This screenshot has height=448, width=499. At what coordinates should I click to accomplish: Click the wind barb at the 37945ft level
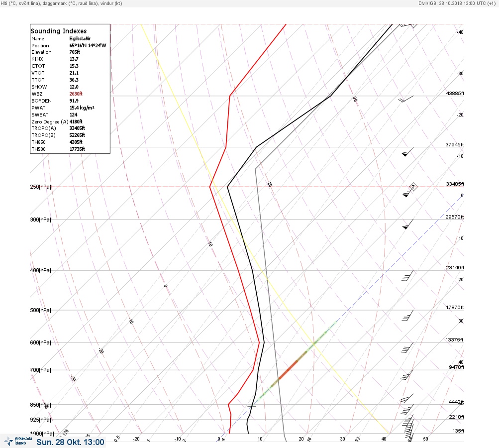click(x=408, y=152)
